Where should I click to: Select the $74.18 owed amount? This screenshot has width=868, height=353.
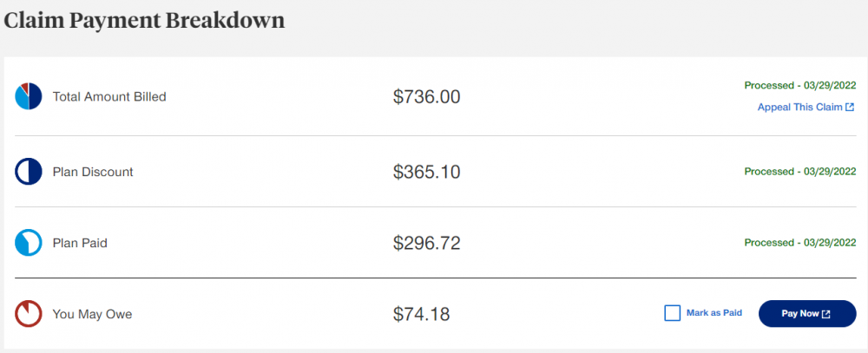[x=421, y=314]
